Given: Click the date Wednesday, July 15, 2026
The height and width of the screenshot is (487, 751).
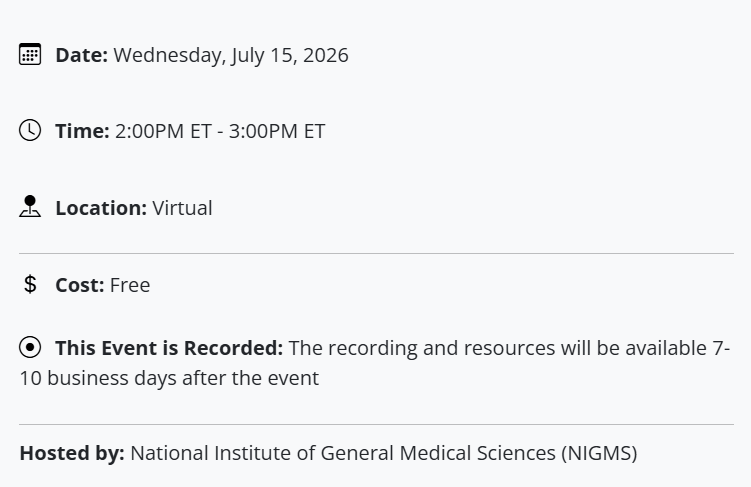Looking at the screenshot, I should click(231, 56).
